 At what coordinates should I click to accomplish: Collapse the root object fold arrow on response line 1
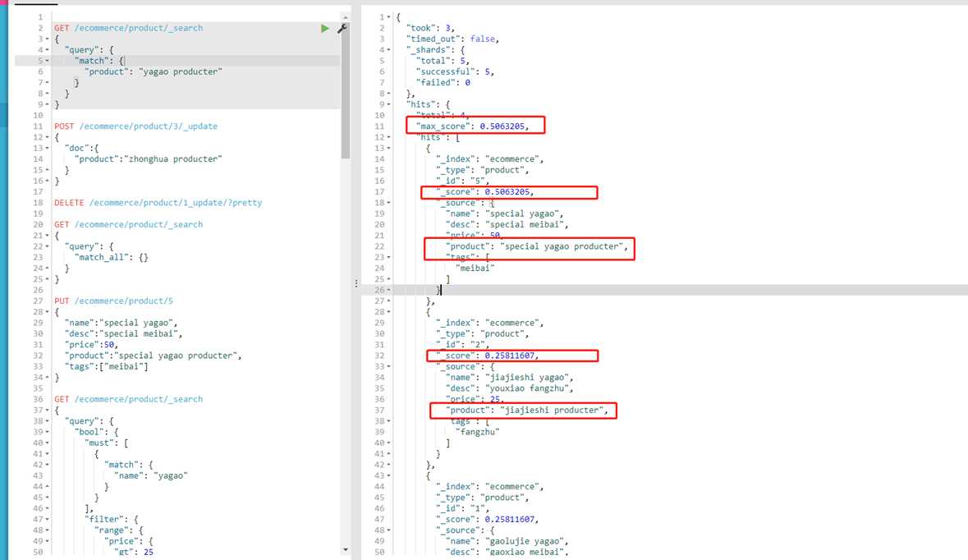pos(388,17)
